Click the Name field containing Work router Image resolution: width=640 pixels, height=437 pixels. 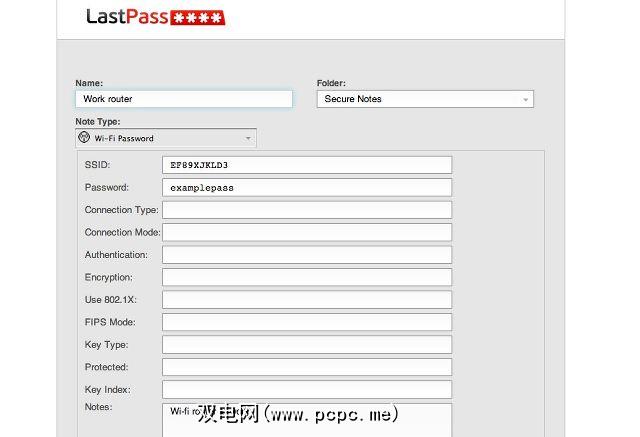click(184, 99)
